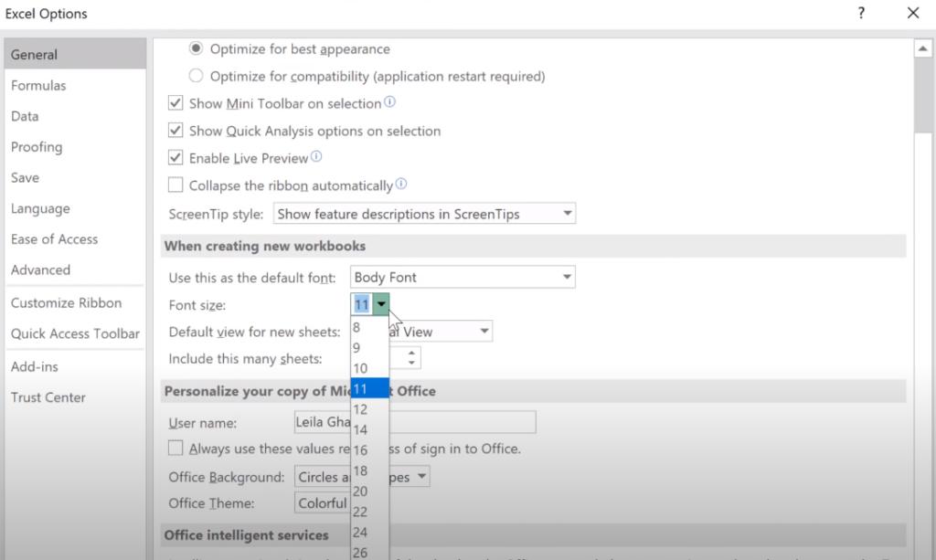The image size is (936, 560).
Task: Open the General options category
Action: [75, 54]
